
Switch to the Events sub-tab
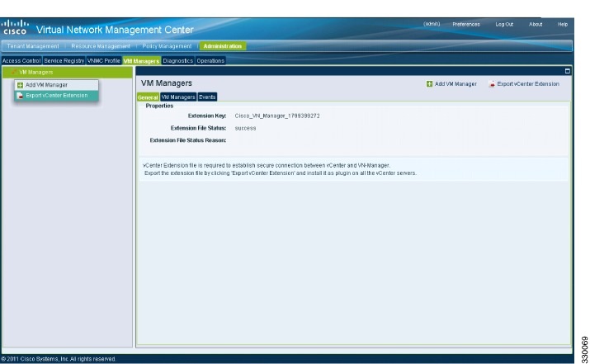207,97
